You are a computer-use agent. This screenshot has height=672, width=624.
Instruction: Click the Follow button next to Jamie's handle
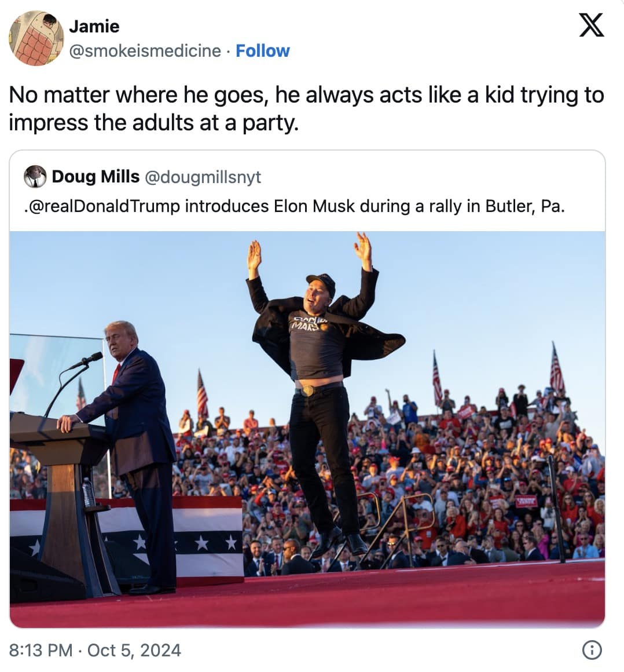(x=263, y=51)
